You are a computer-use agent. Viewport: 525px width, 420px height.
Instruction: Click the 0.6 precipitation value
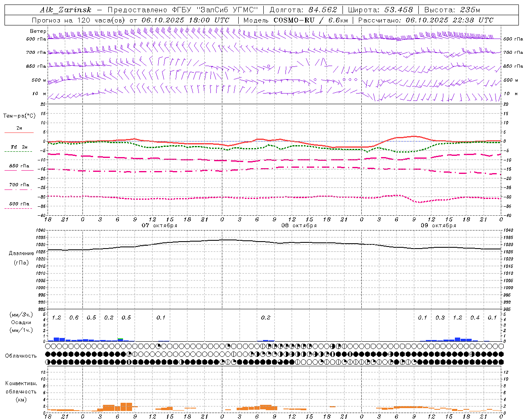tap(74, 318)
